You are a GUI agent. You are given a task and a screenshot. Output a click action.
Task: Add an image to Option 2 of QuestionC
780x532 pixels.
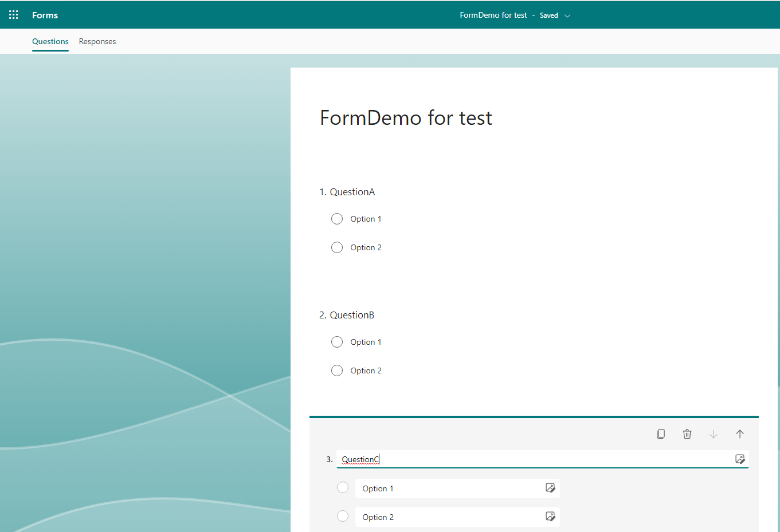tap(550, 516)
